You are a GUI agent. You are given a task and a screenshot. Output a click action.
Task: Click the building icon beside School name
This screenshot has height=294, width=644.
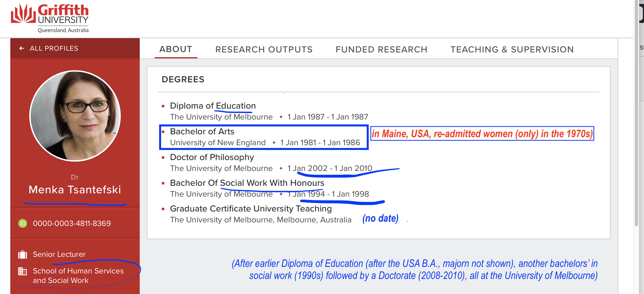(x=23, y=271)
